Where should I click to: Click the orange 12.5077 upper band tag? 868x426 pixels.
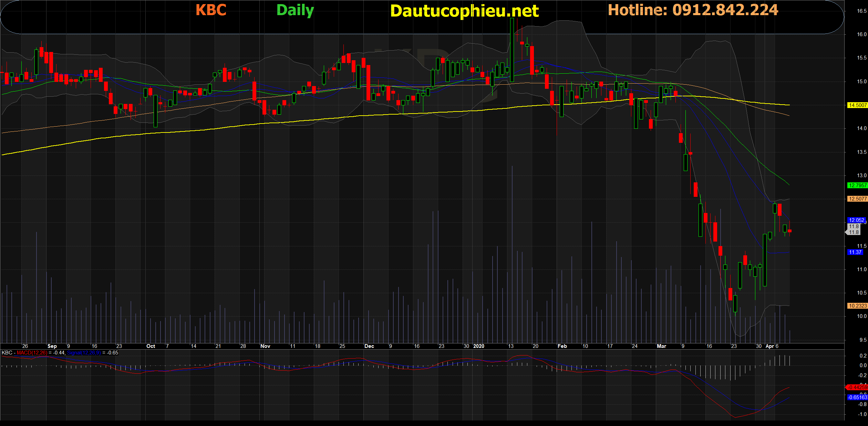point(857,199)
